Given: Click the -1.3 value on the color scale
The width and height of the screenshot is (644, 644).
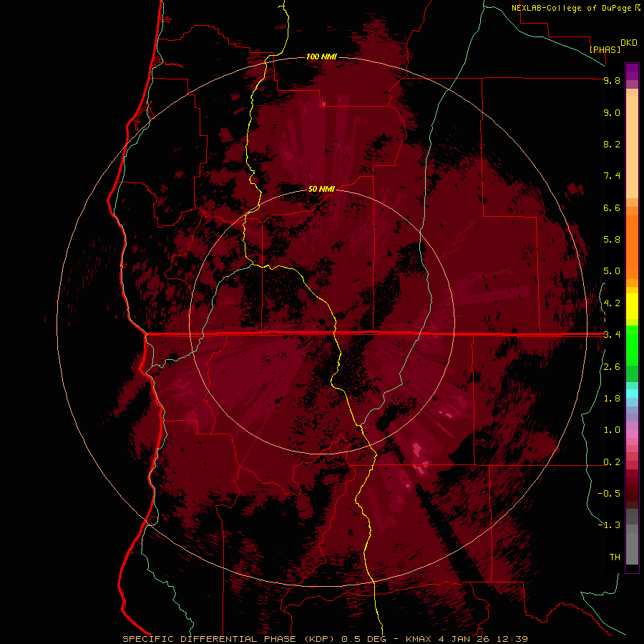Looking at the screenshot, I should pyautogui.click(x=609, y=525).
